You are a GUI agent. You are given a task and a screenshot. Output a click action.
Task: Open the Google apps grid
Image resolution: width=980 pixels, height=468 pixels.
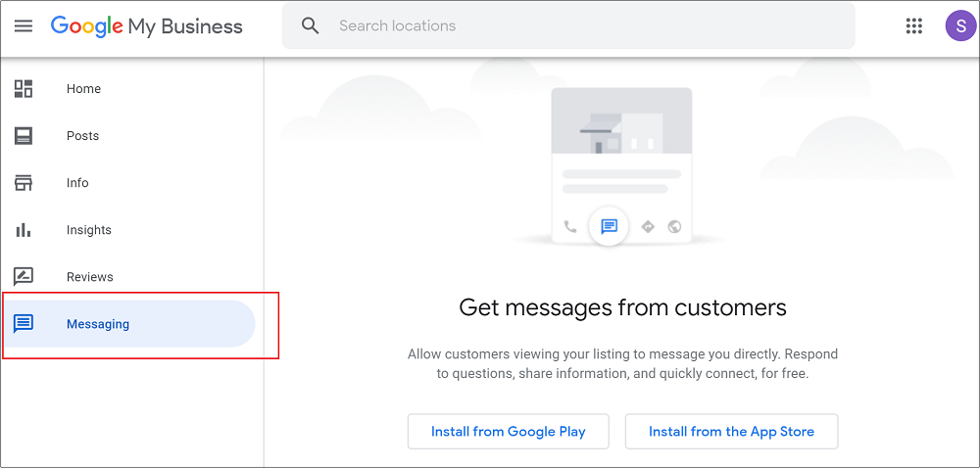(913, 25)
